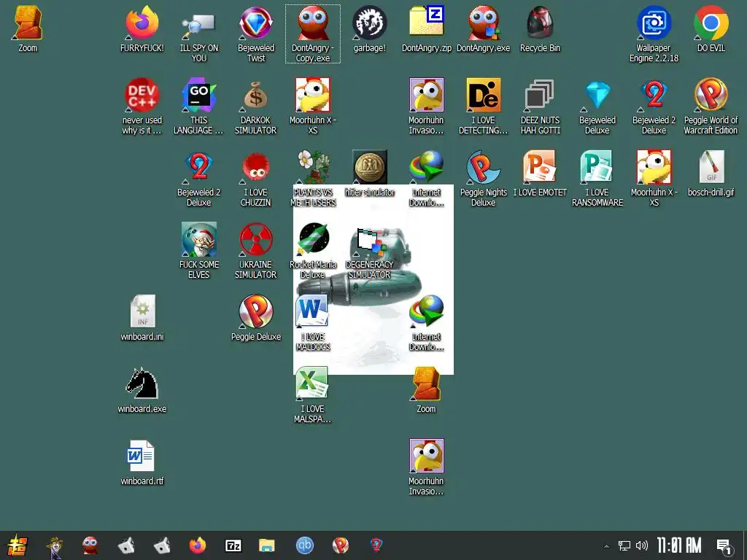Open qBittorrent from the taskbar
This screenshot has width=747, height=560.
click(305, 545)
